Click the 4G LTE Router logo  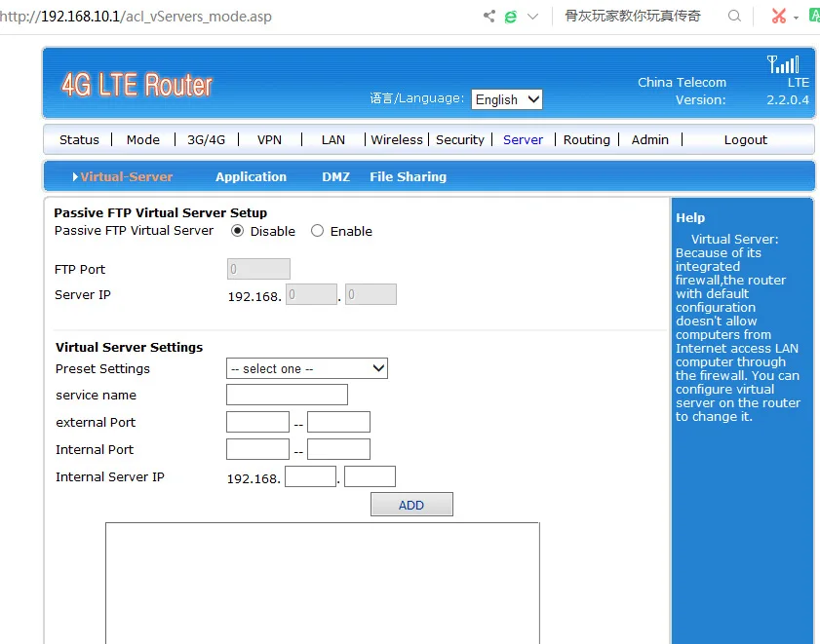coord(137,85)
